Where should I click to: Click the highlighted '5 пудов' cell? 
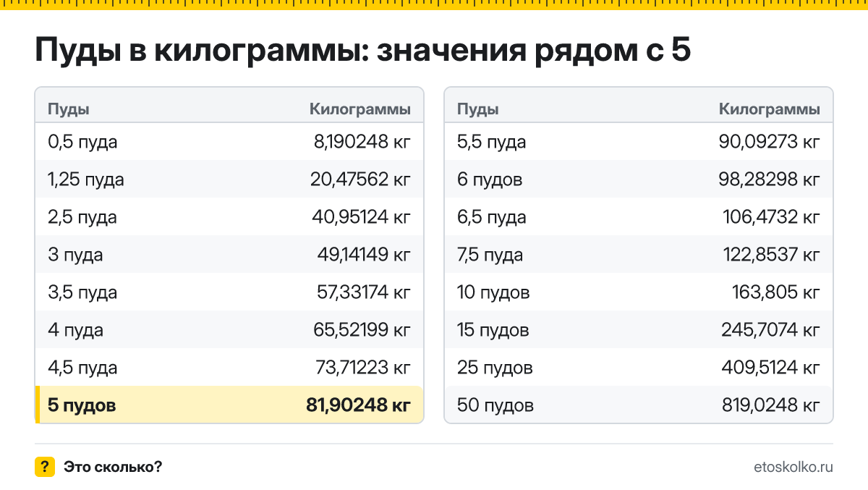point(82,406)
